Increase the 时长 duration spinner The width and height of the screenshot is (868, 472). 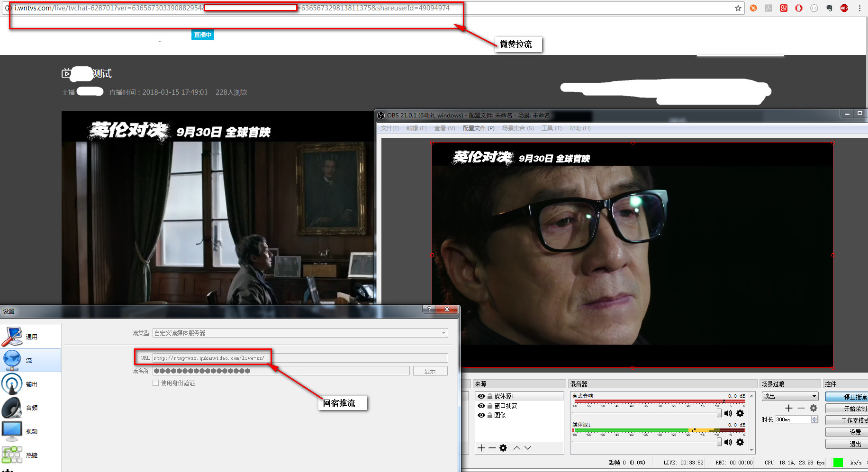(814, 418)
